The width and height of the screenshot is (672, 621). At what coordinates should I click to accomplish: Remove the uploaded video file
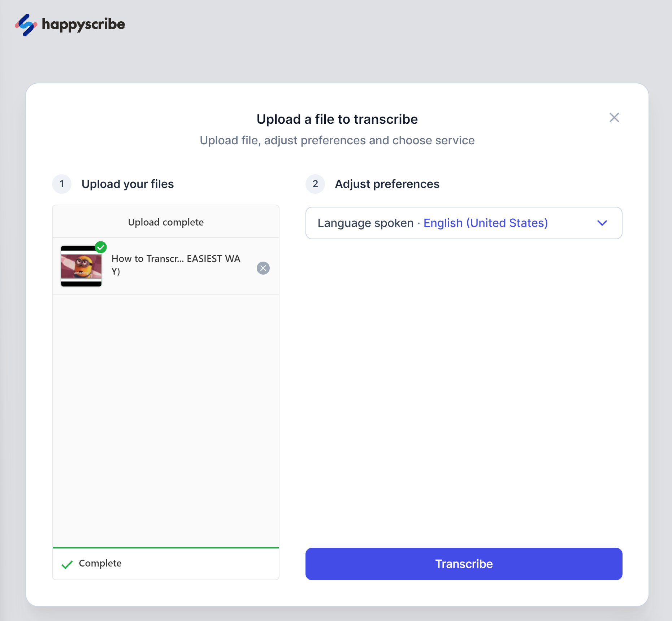pos(263,268)
